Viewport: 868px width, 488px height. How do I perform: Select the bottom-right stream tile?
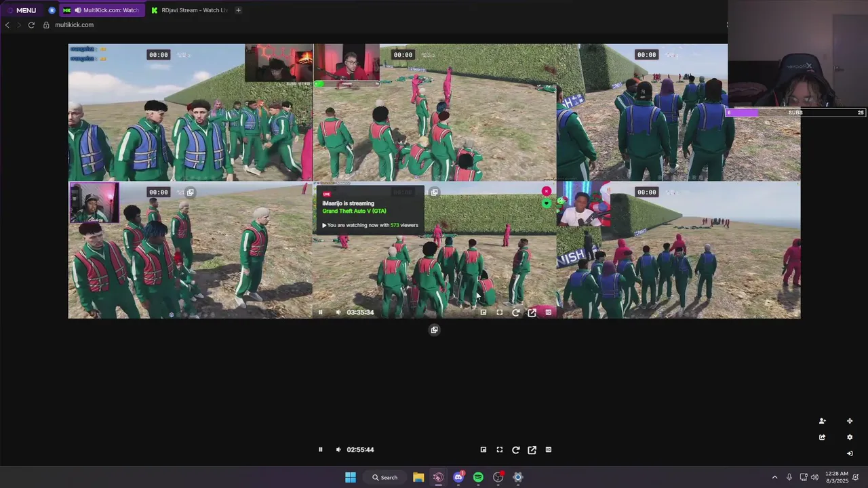(678, 250)
